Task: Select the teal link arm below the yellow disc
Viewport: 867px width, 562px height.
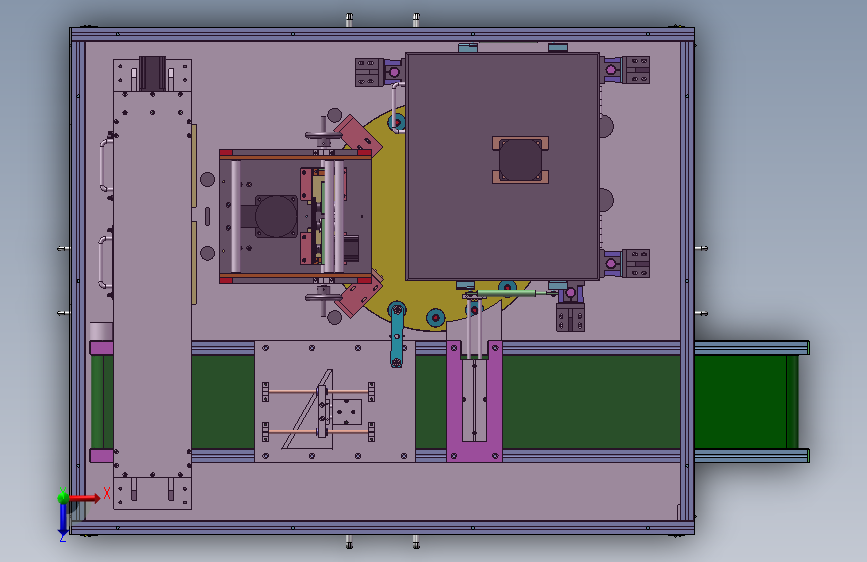Action: 396,335
